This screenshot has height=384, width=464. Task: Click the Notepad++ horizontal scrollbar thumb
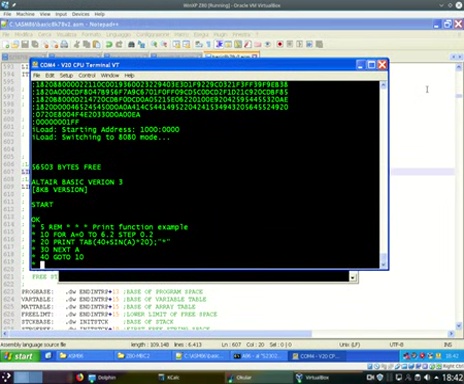pos(160,333)
